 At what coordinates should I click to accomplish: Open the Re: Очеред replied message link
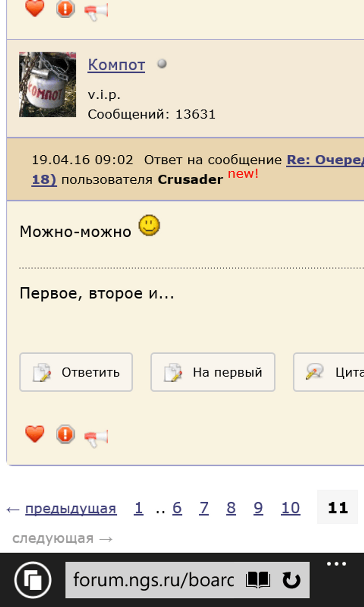coord(324,160)
